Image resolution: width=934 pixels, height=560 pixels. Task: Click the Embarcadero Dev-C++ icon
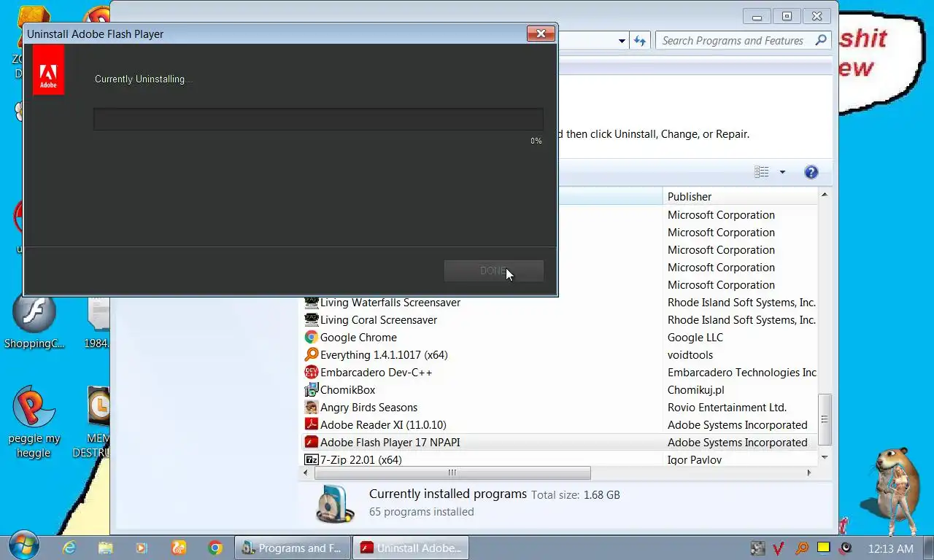[x=312, y=372]
